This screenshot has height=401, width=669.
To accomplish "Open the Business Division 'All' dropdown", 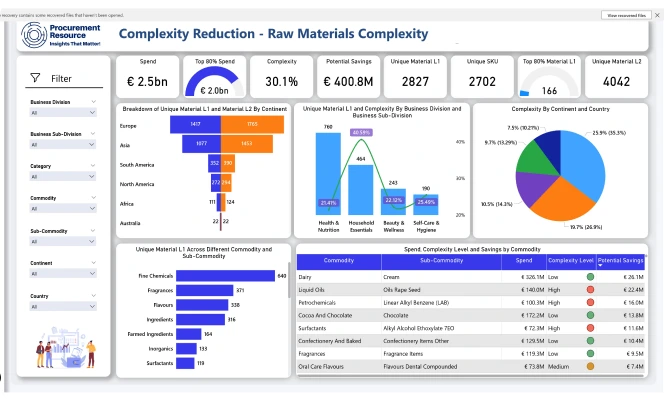I will click(x=63, y=113).
